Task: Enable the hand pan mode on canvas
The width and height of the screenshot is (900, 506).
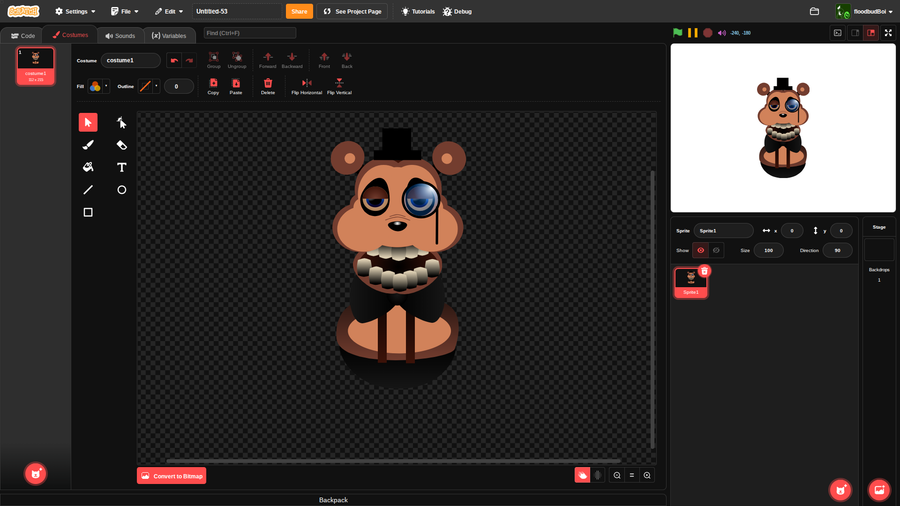Action: [x=582, y=475]
